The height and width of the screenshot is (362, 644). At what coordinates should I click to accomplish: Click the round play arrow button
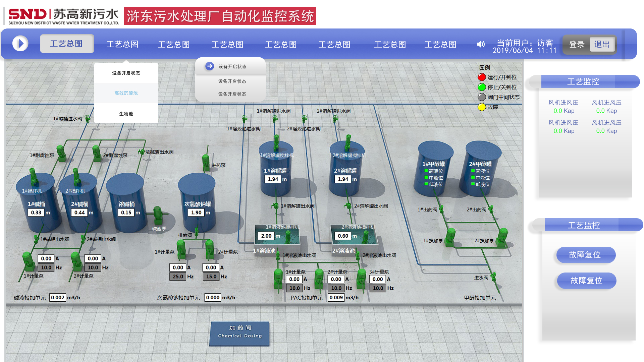coord(20,44)
